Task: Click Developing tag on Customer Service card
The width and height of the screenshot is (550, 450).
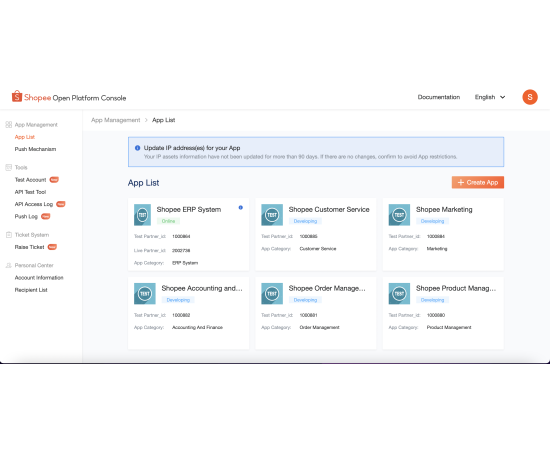Action: click(305, 221)
